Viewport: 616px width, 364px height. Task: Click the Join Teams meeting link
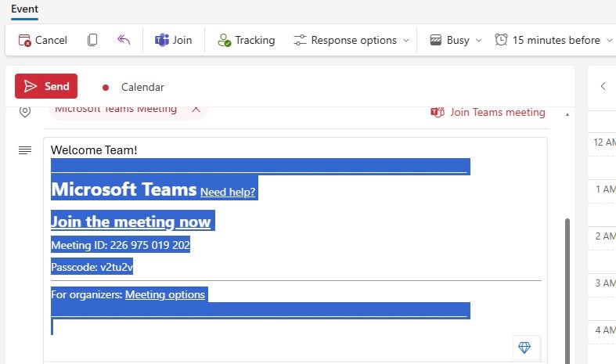pyautogui.click(x=488, y=113)
